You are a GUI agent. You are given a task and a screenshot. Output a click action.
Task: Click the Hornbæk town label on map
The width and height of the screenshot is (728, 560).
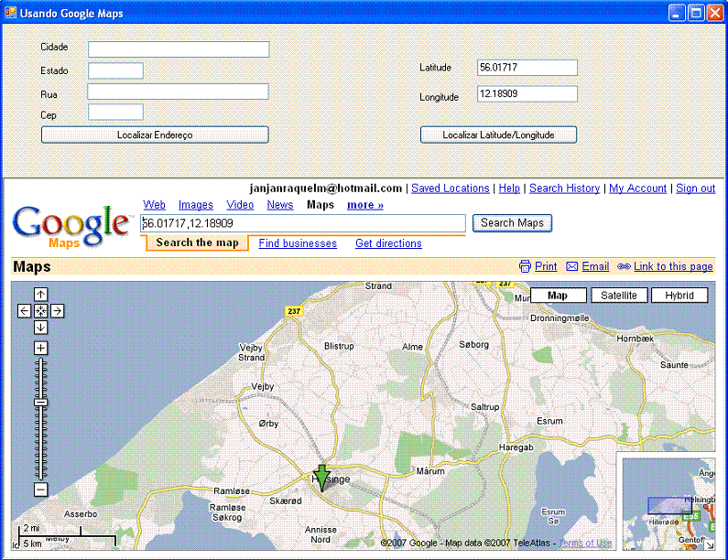[635, 339]
